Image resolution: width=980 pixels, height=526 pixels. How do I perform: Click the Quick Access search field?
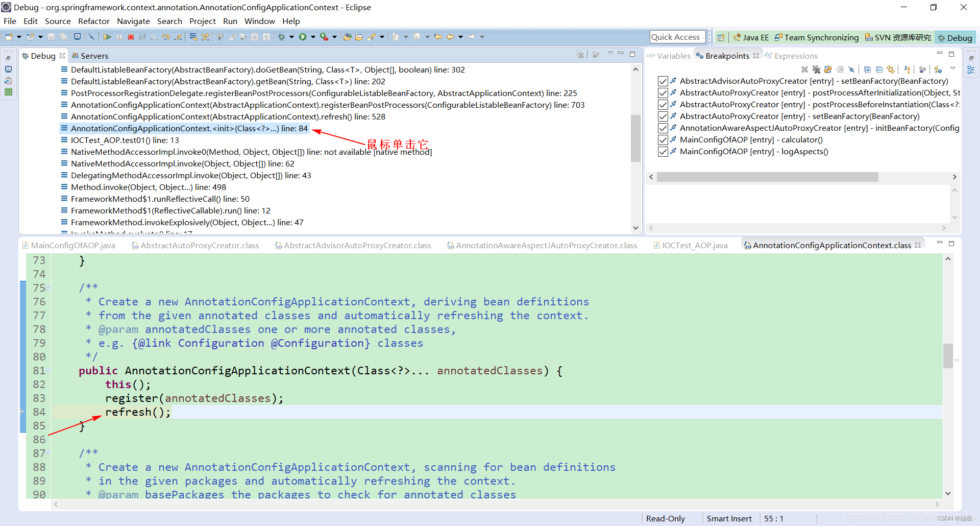pos(677,37)
